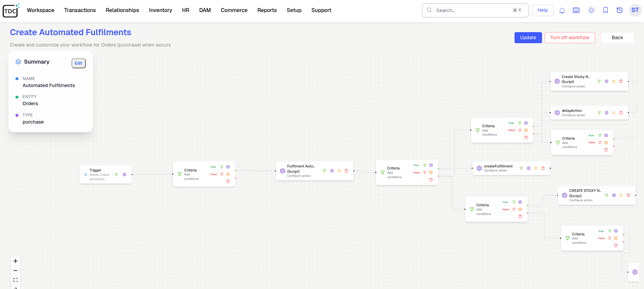This screenshot has height=289, width=644.
Task: Open createFulfillment node's settings gear
Action: point(529,168)
